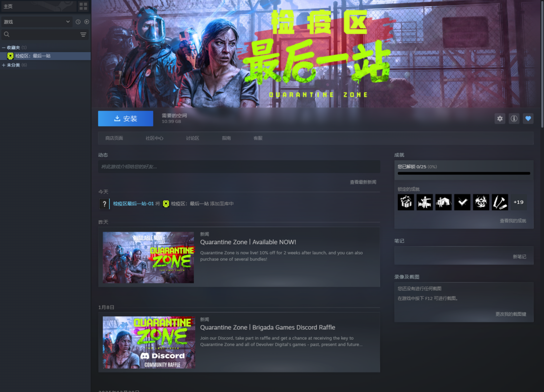Click the 10.99 GB space required text
The height and width of the screenshot is (392, 544).
click(x=171, y=121)
